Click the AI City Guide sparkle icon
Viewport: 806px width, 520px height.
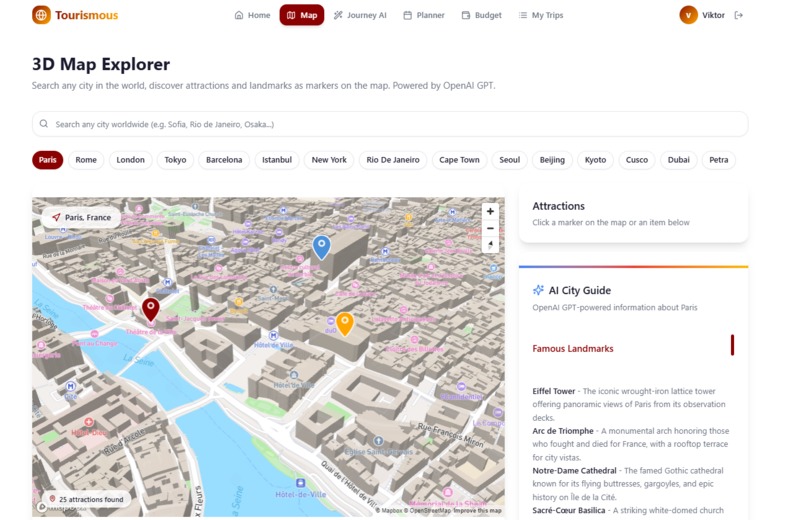538,290
